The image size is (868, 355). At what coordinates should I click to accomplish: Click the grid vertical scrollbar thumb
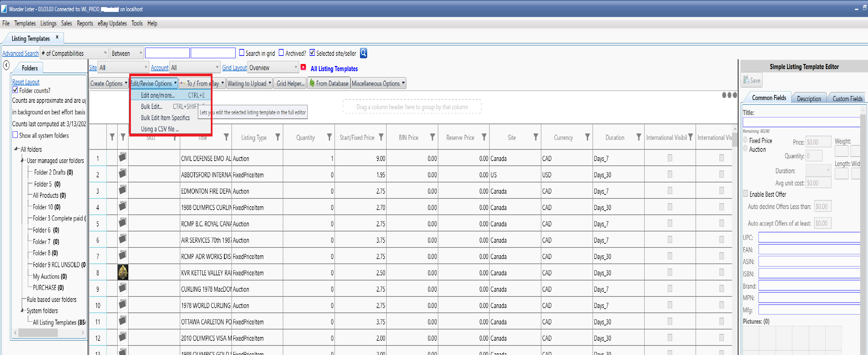(735, 139)
